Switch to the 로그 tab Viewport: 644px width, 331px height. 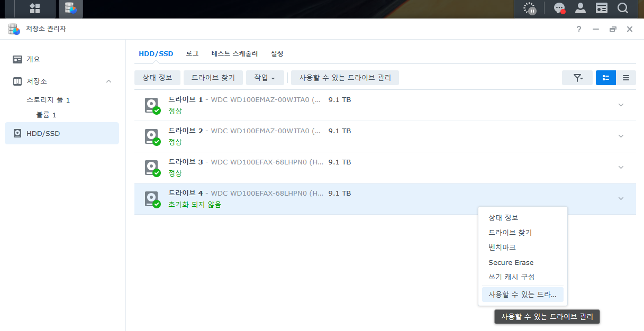coord(192,53)
